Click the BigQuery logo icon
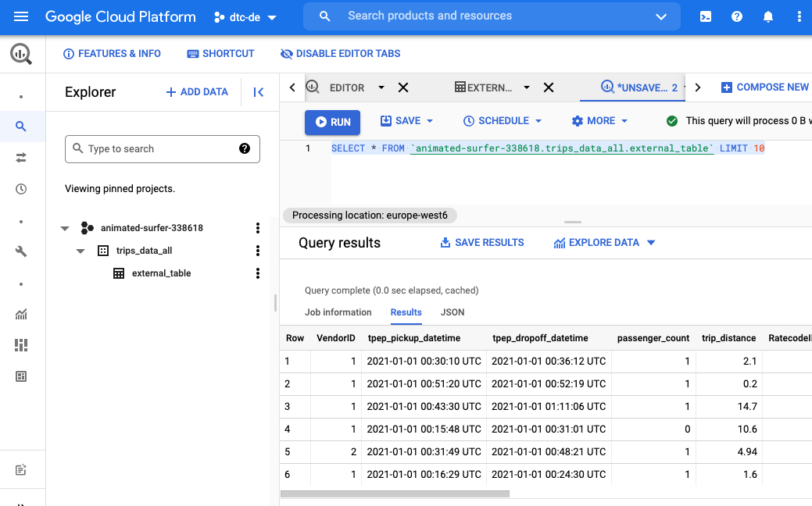The image size is (812, 506). coord(21,54)
